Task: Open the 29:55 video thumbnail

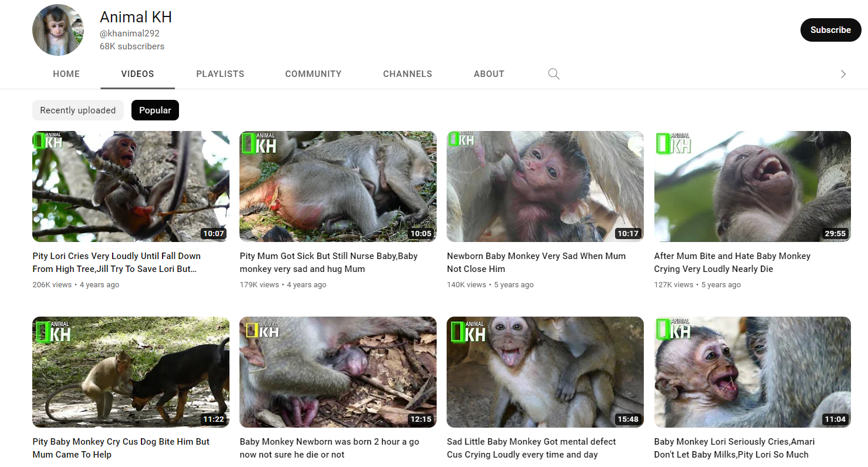Action: click(x=752, y=186)
